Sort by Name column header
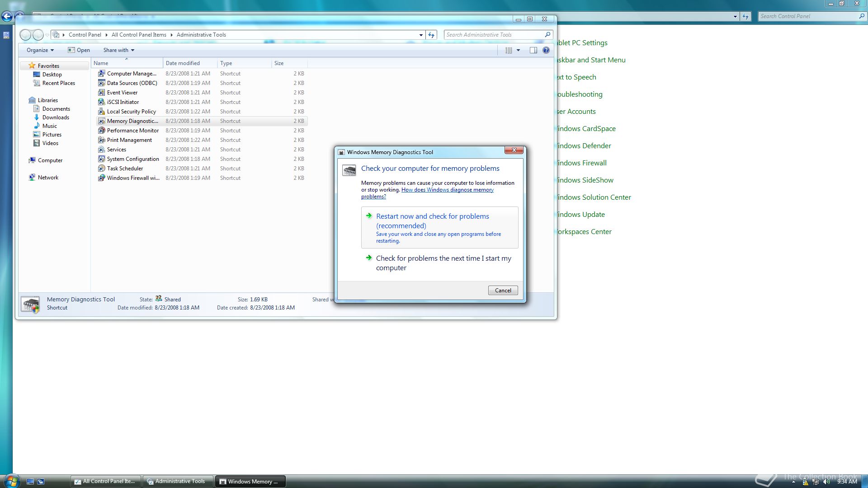Screen dimensions: 868x488 pos(127,63)
